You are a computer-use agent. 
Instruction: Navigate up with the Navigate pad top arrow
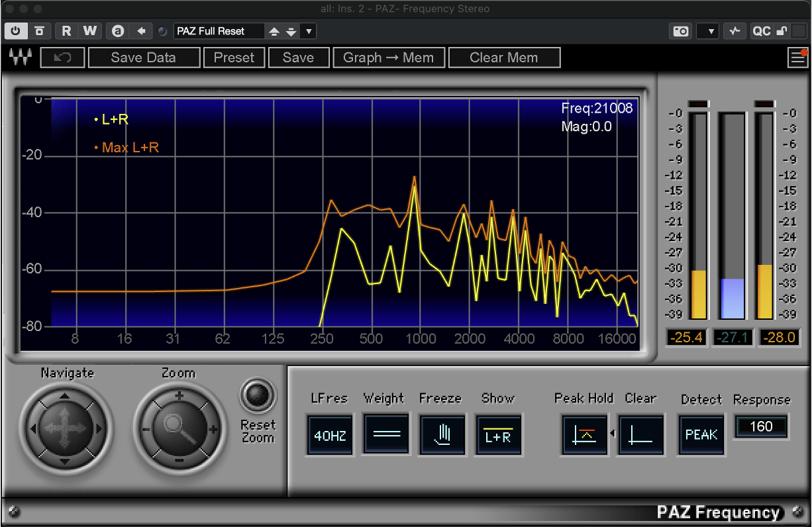[x=64, y=397]
